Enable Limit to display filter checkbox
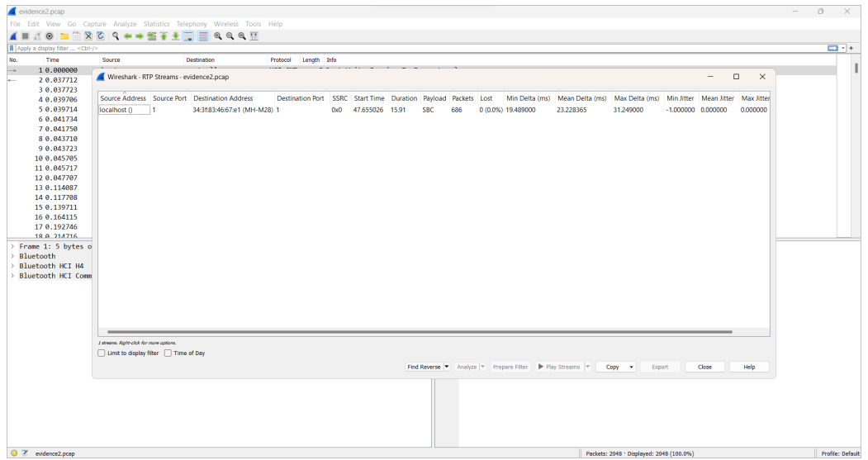This screenshot has height=460, width=868. pyautogui.click(x=102, y=353)
